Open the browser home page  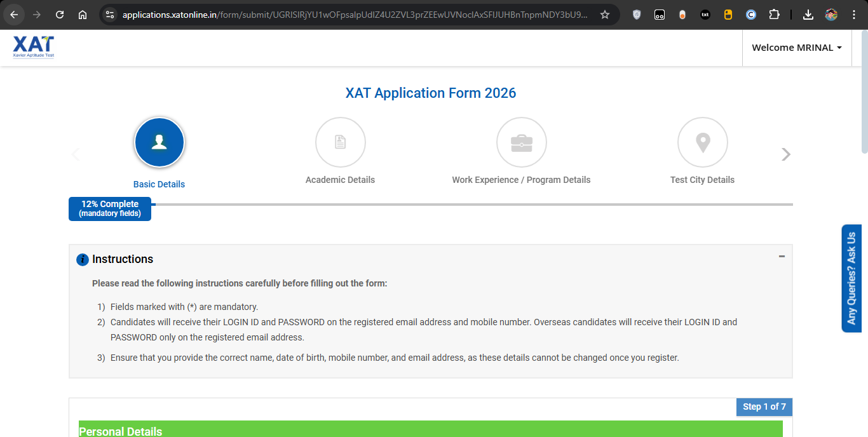pos(83,15)
